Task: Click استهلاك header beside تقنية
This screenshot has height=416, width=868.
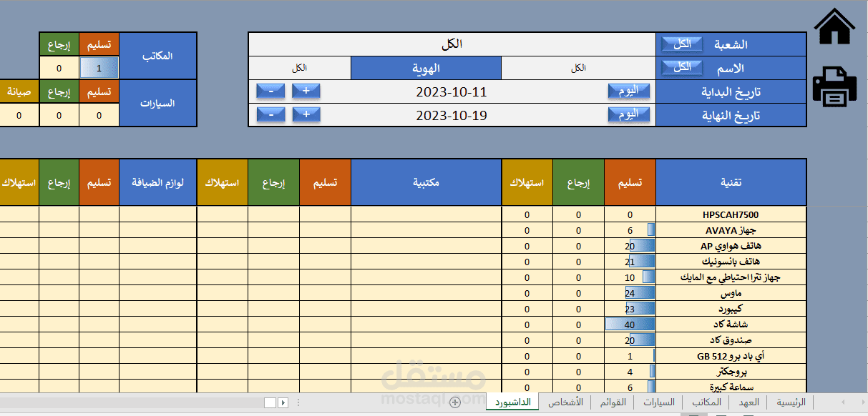Action: (527, 182)
